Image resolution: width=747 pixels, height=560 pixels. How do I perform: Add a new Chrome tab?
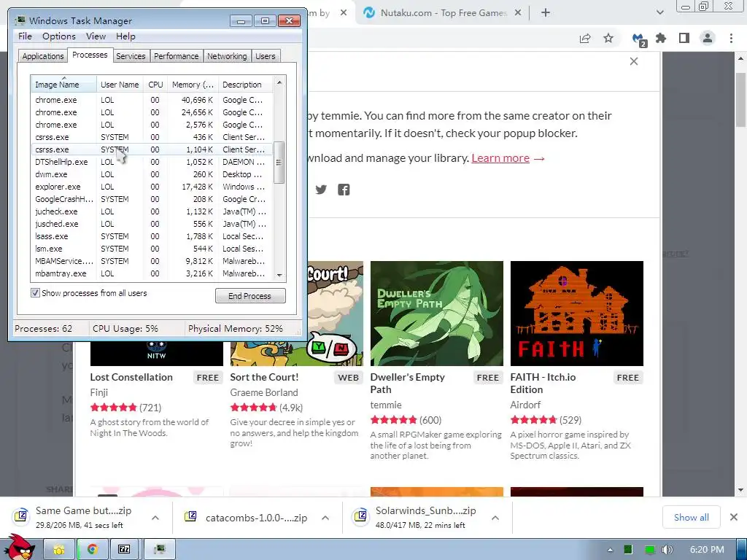(x=546, y=13)
